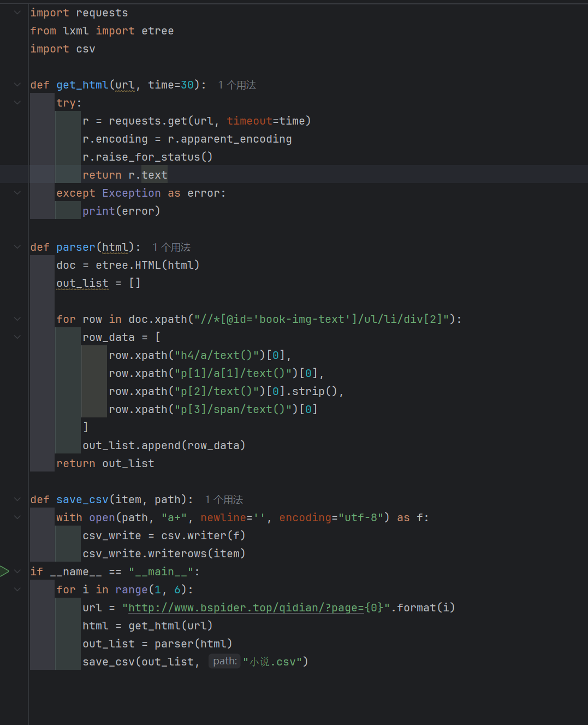The width and height of the screenshot is (588, 725).
Task: Collapse the get_html function definition
Action: click(17, 85)
